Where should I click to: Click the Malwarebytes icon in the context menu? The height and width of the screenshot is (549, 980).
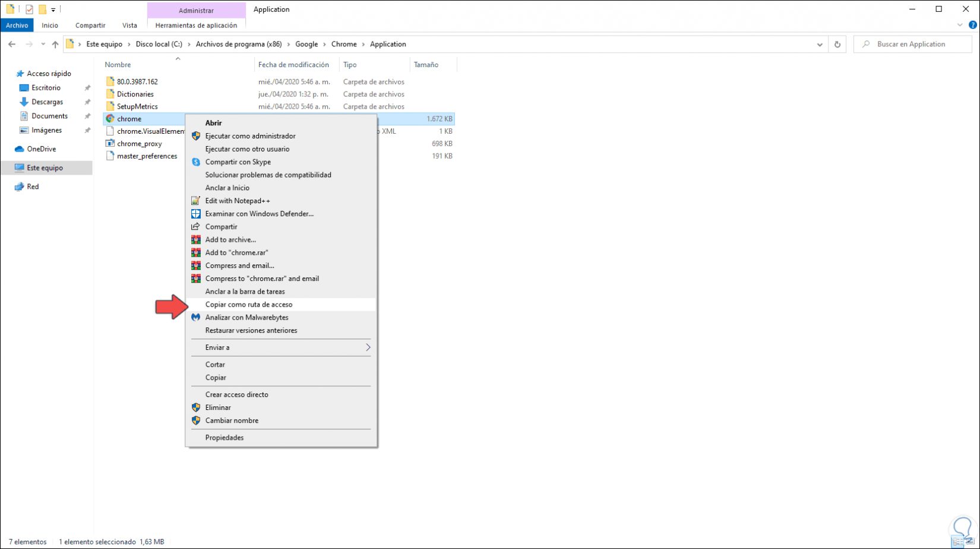[196, 317]
